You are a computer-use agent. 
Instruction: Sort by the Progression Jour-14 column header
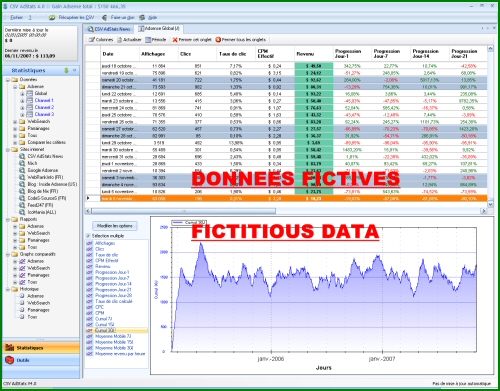tap(430, 54)
